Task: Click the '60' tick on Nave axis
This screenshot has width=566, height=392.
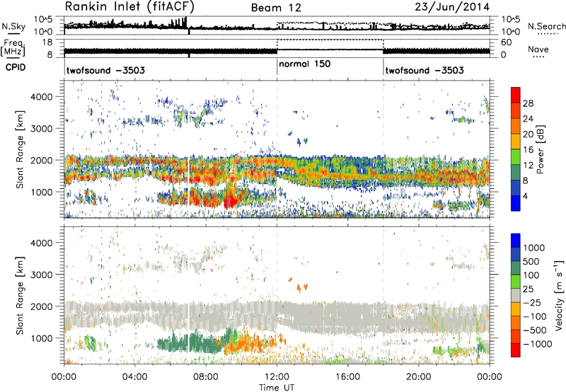Action: (x=507, y=42)
